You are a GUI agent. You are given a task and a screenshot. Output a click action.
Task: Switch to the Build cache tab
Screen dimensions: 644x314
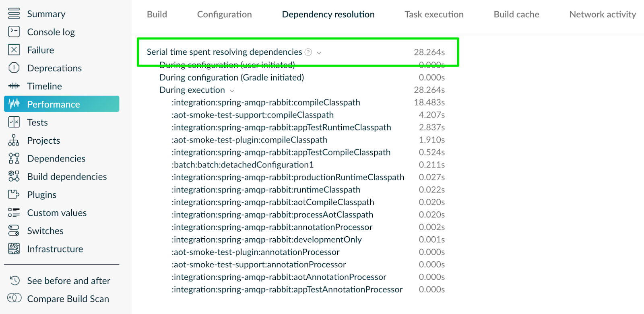[516, 14]
